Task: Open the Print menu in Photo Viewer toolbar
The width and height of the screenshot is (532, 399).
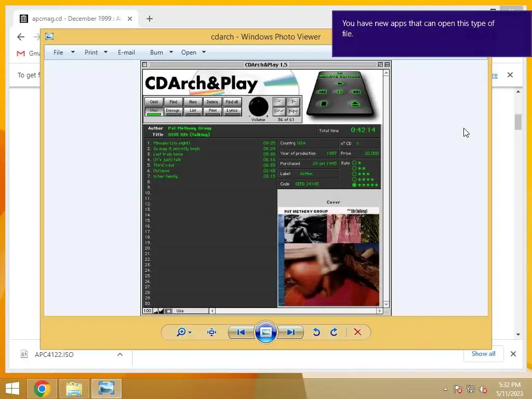Action: coord(91,52)
